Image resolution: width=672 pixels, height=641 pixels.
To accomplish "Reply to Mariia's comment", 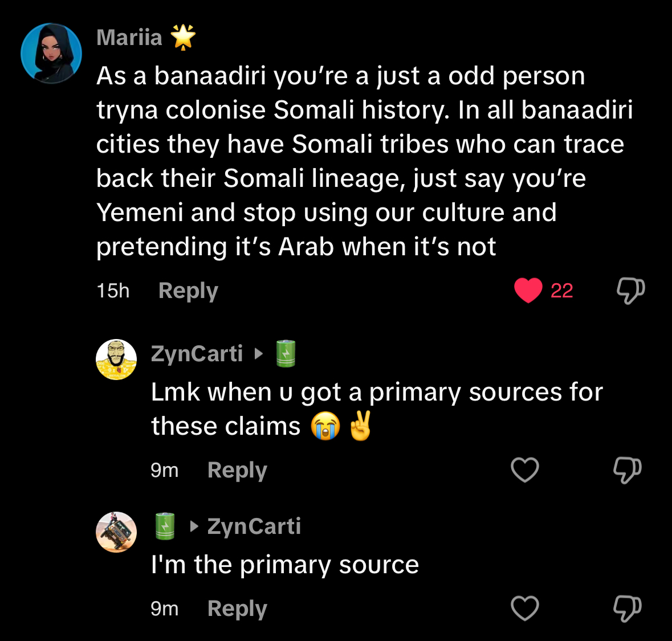I will [188, 291].
